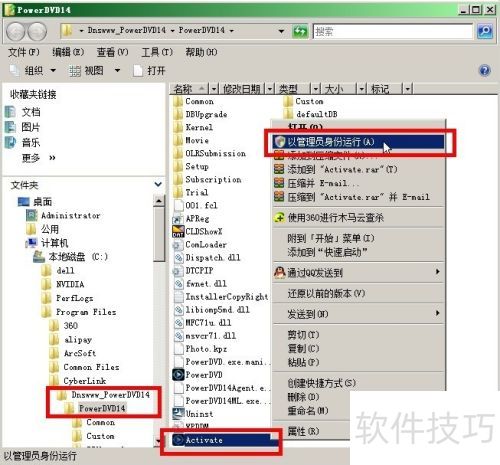Click folder tree scrollbar up arrow

click(159, 201)
